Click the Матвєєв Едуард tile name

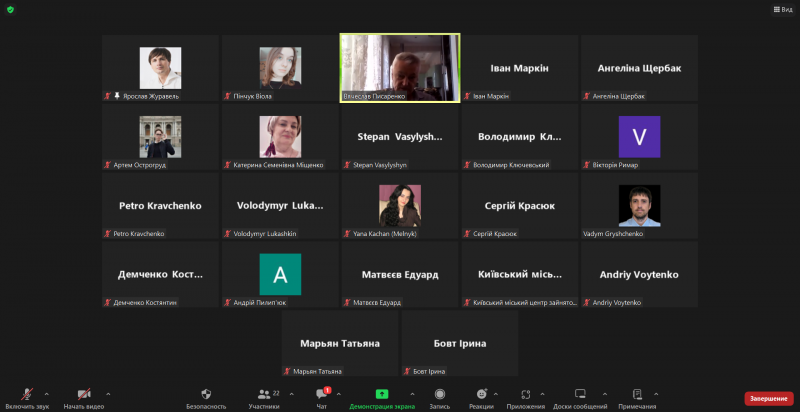400,275
